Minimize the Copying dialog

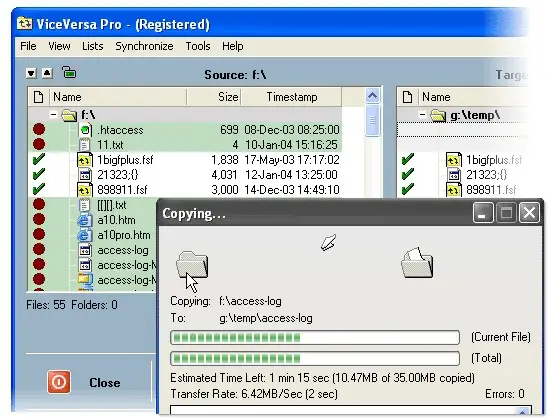coord(483,213)
